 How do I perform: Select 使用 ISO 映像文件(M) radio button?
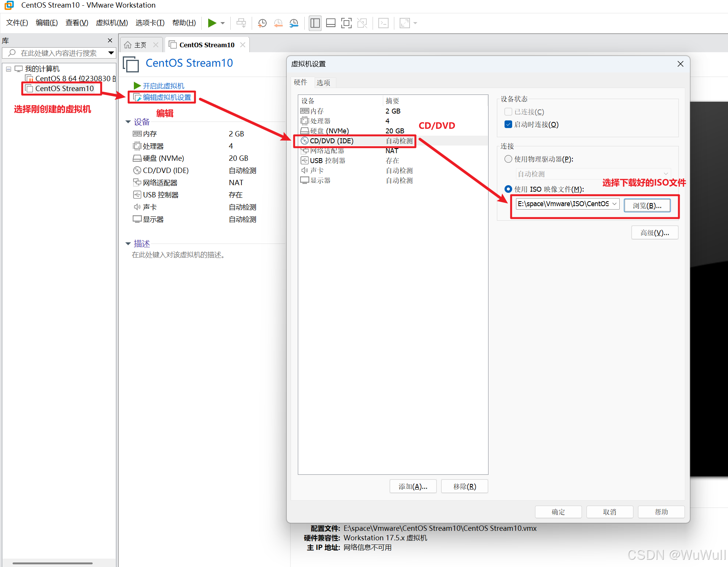[508, 189]
